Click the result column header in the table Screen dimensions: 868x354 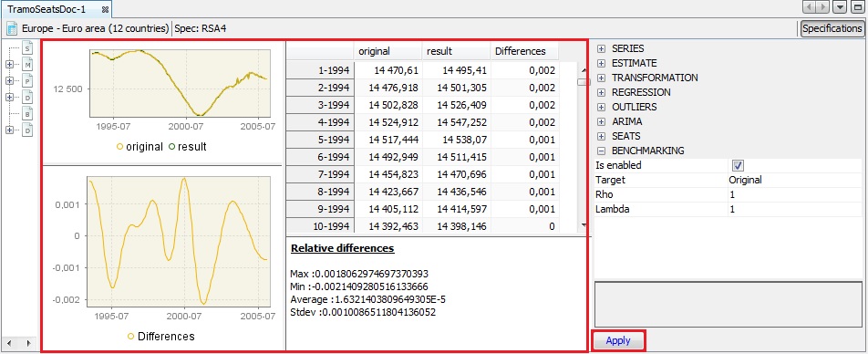coord(456,51)
